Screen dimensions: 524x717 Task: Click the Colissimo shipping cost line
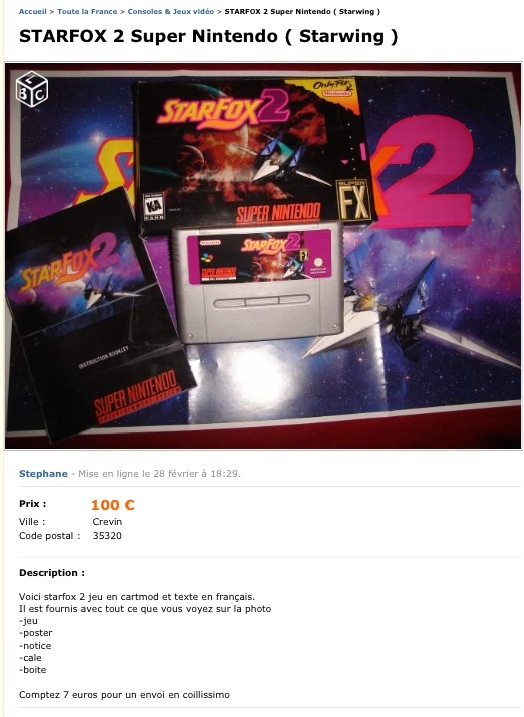[124, 695]
